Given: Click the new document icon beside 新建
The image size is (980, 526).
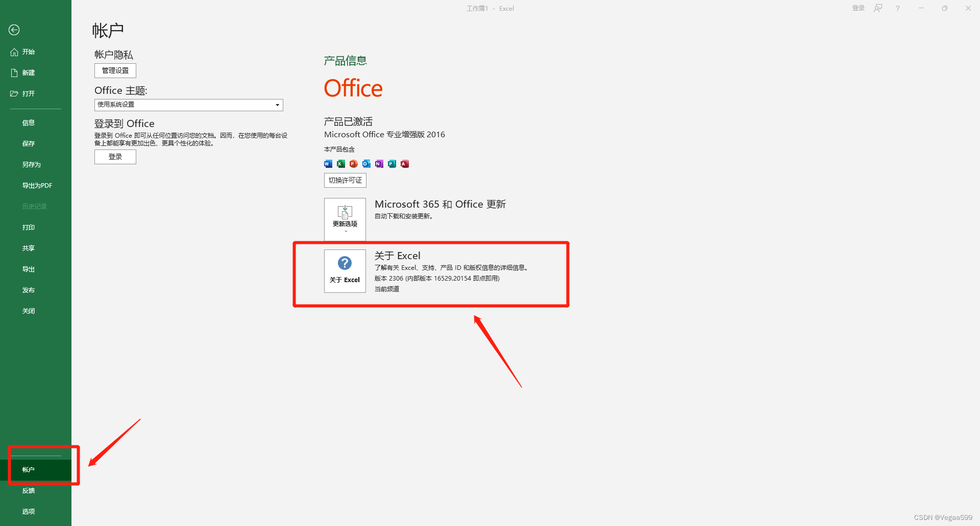Looking at the screenshot, I should (14, 73).
